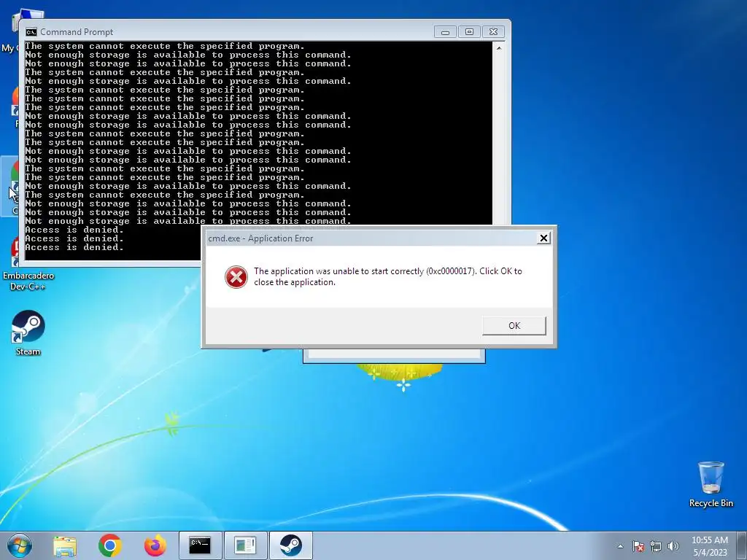The image size is (747, 560).
Task: Launch Firefox from the taskbar
Action: (x=155, y=545)
